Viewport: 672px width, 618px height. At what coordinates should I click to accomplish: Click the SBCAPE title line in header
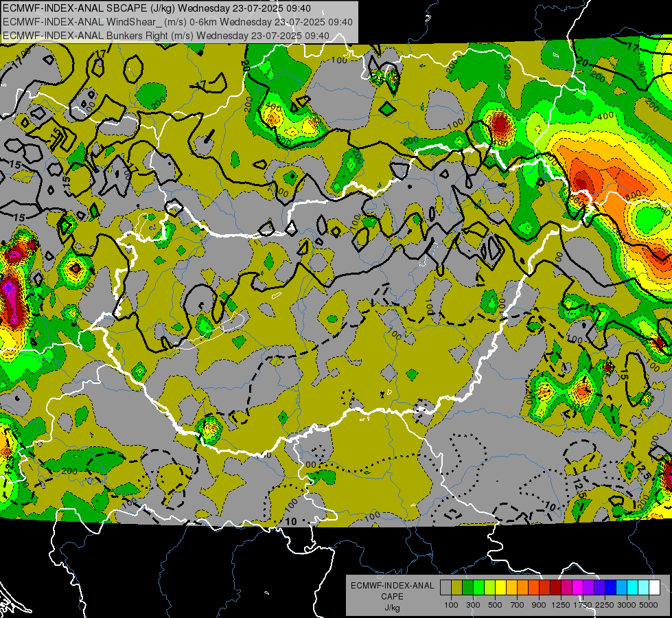click(x=157, y=8)
